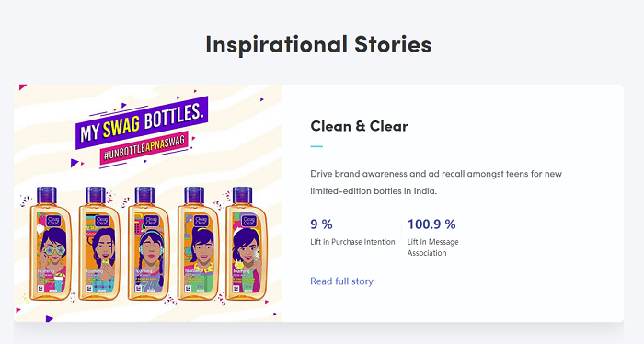The height and width of the screenshot is (344, 644).
Task: Click the Clean & Clear logo on first bottle
Action: 53,221
